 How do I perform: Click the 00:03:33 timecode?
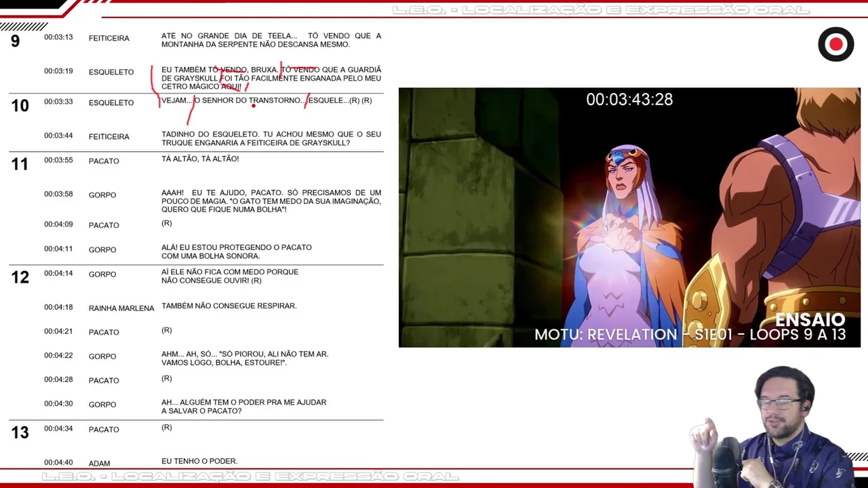click(58, 102)
